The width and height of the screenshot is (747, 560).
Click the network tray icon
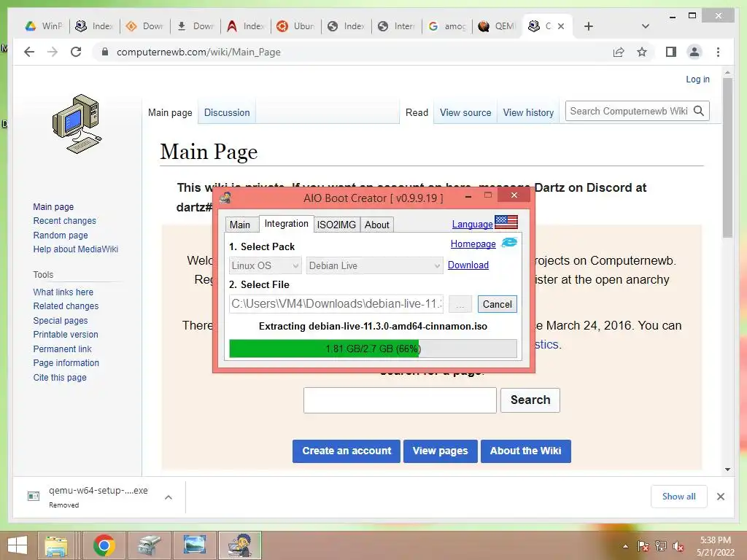[661, 546]
